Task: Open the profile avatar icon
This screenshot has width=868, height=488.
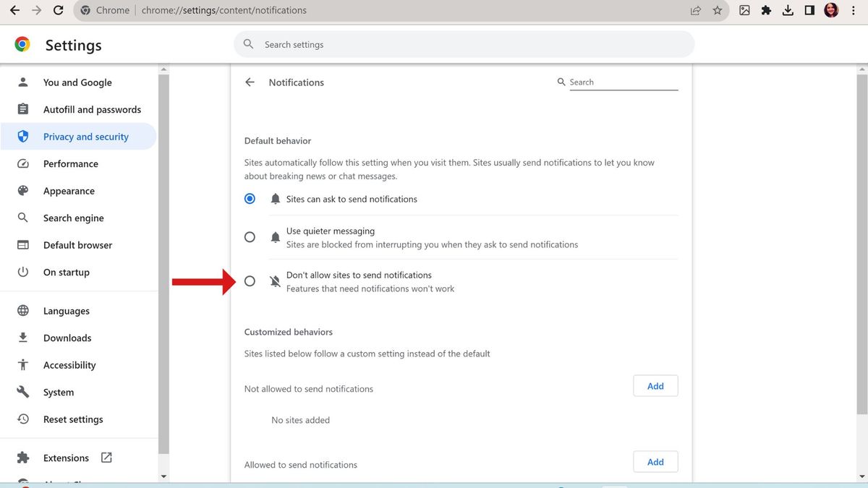Action: click(831, 10)
